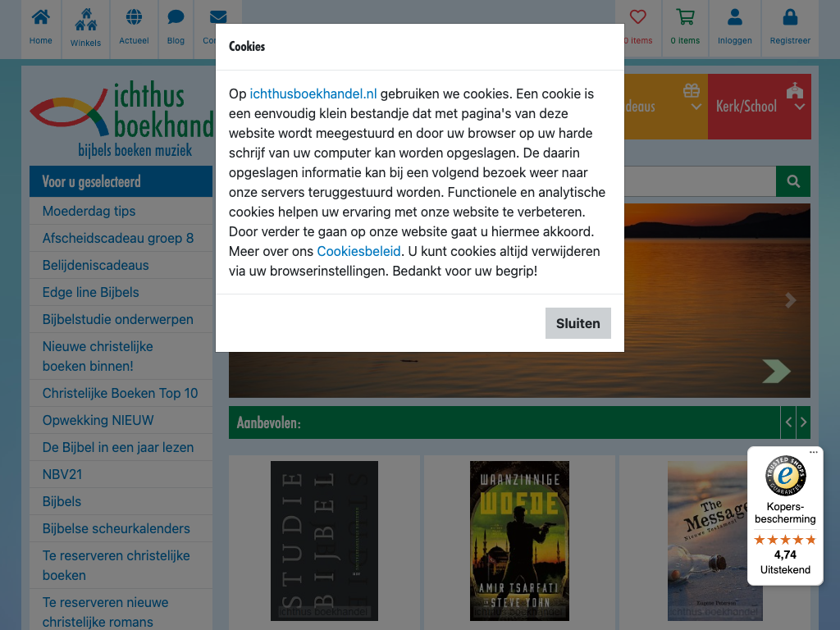
Task: Open Trusted Shops badge options menu
Action: [814, 452]
